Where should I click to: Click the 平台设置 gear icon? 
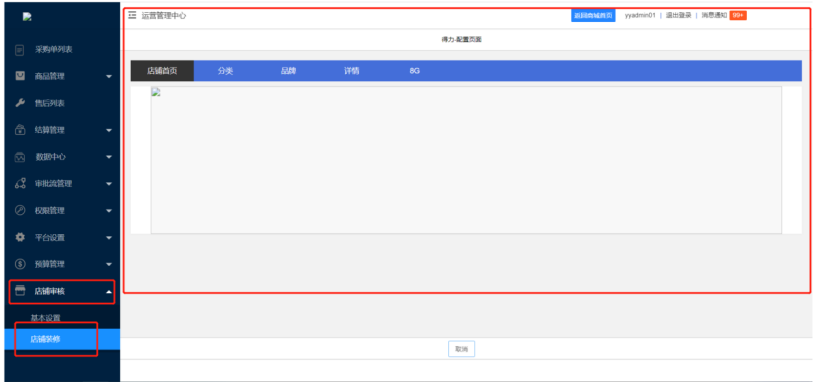pos(20,238)
